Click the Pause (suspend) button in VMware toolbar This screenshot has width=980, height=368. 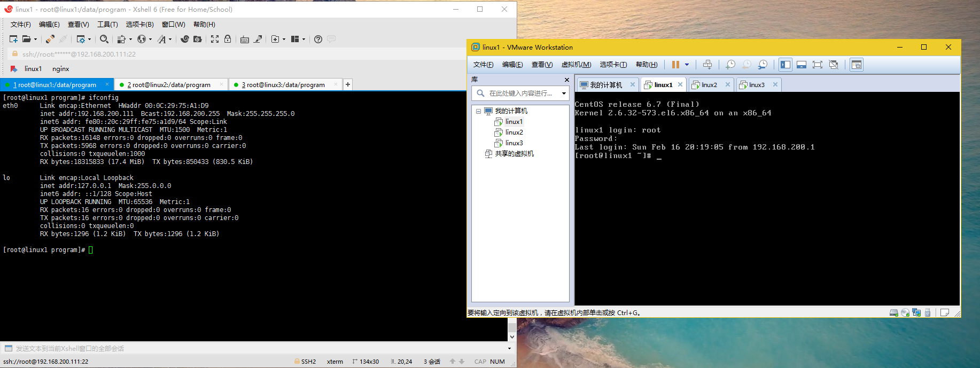pyautogui.click(x=675, y=65)
